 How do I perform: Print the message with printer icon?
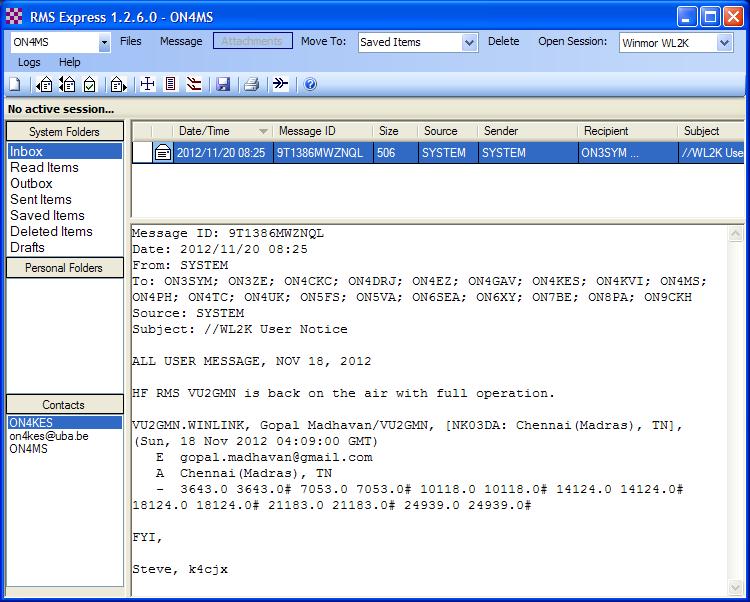[252, 85]
